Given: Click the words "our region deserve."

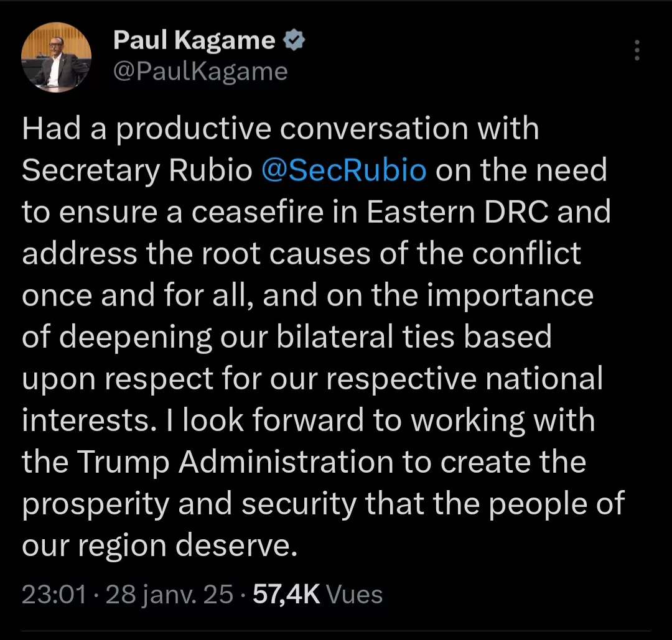Looking at the screenshot, I should tap(157, 545).
